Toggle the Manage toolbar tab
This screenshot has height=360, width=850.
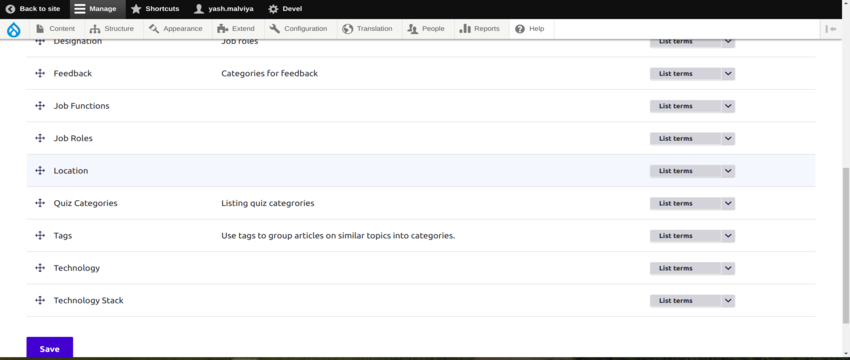point(95,9)
